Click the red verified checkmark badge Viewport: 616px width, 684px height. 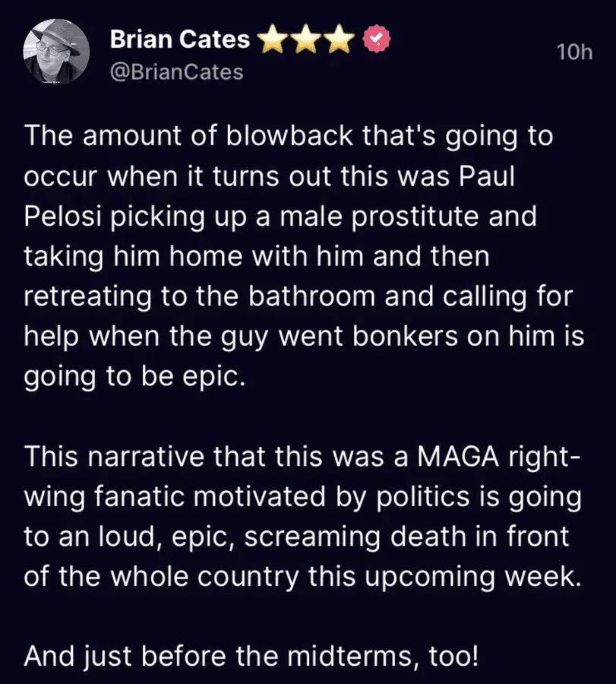(376, 40)
